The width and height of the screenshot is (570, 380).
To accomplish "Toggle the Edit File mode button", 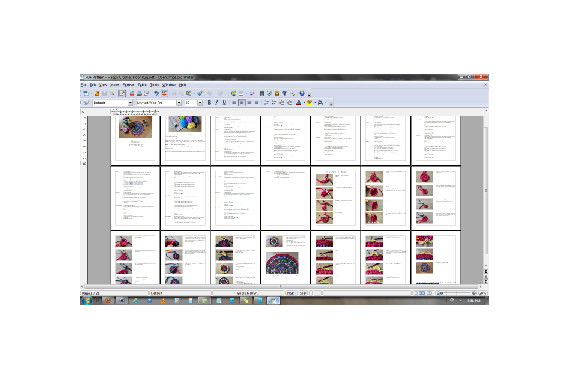I will pos(122,93).
